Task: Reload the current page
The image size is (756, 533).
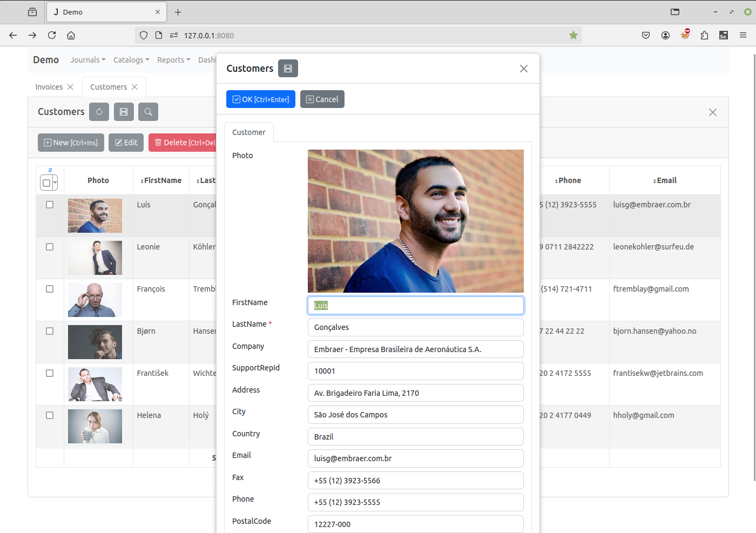Action: pos(52,35)
